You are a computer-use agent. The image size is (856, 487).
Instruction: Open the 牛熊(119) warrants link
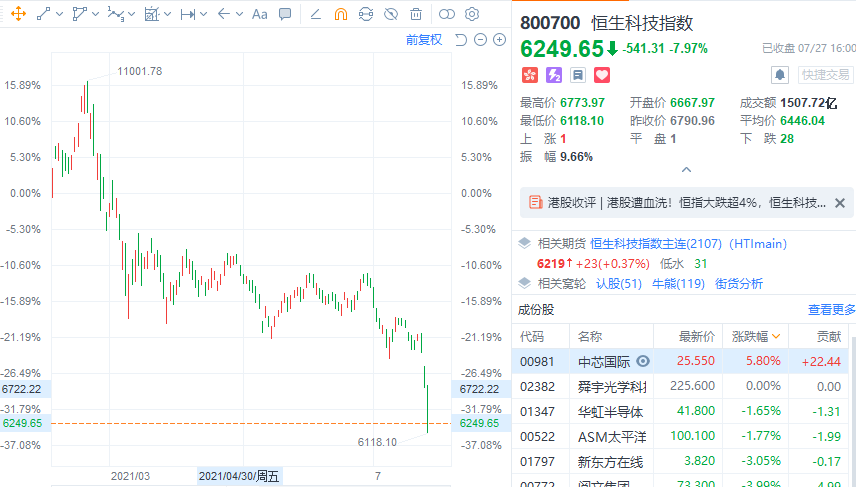coord(679,283)
